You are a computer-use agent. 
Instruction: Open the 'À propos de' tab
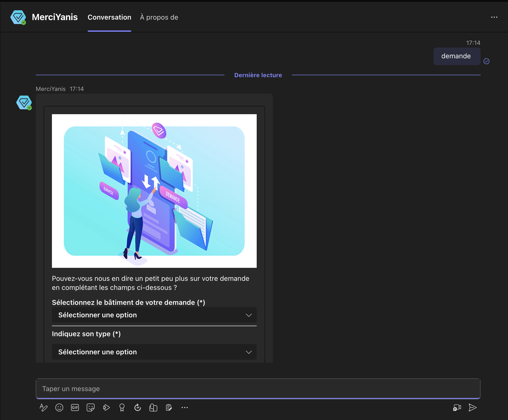(x=159, y=17)
